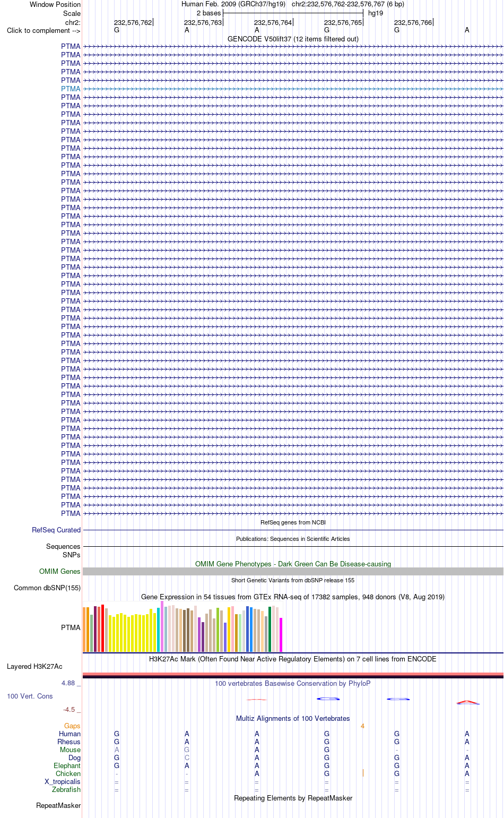Click the gray 'C' base in Dog row
Viewport: 504px width, 818px height.
pos(187,757)
